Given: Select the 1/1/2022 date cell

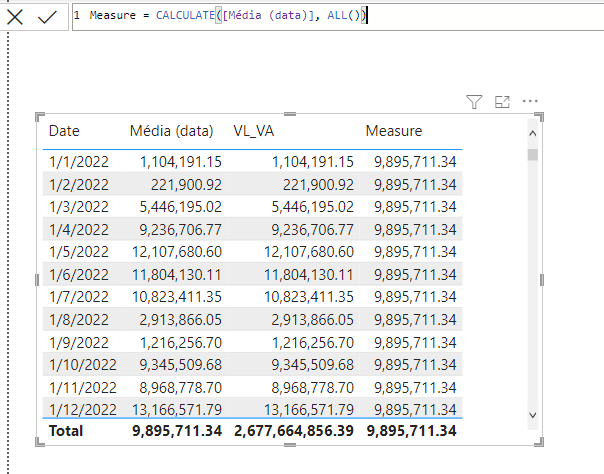Looking at the screenshot, I should pos(79,162).
